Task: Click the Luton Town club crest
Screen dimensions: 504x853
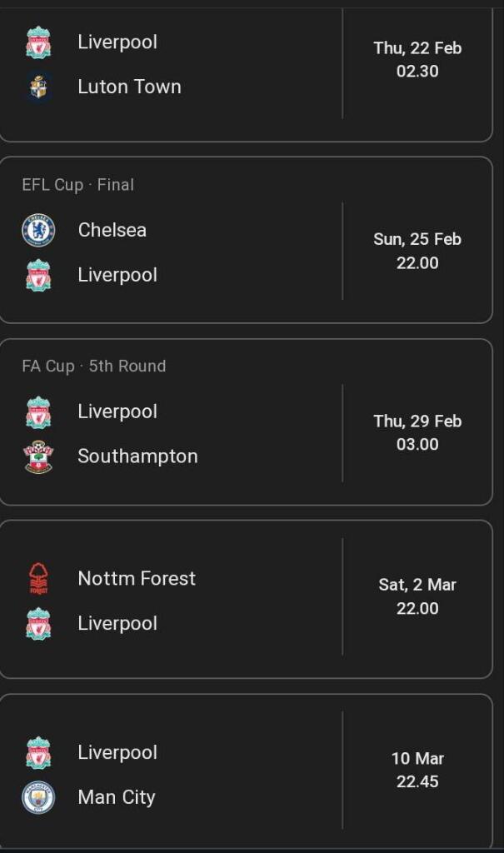Action: [x=38, y=87]
